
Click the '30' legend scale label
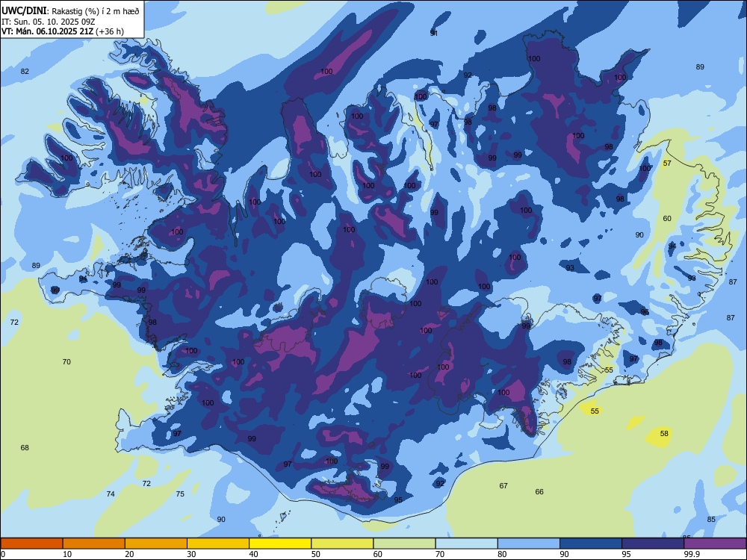pyautogui.click(x=191, y=554)
